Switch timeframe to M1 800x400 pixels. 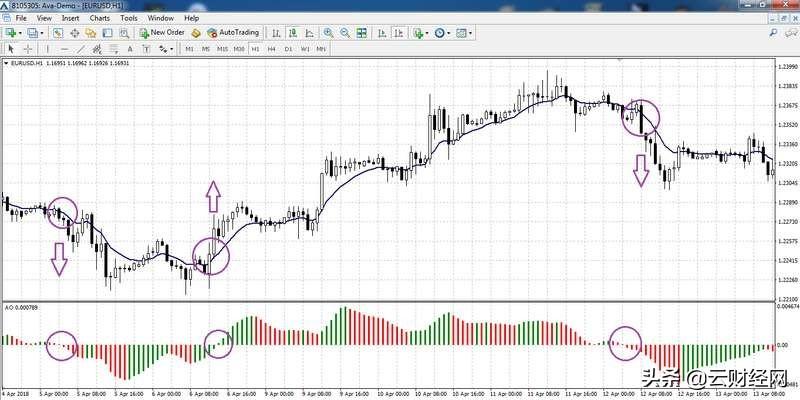[x=189, y=49]
